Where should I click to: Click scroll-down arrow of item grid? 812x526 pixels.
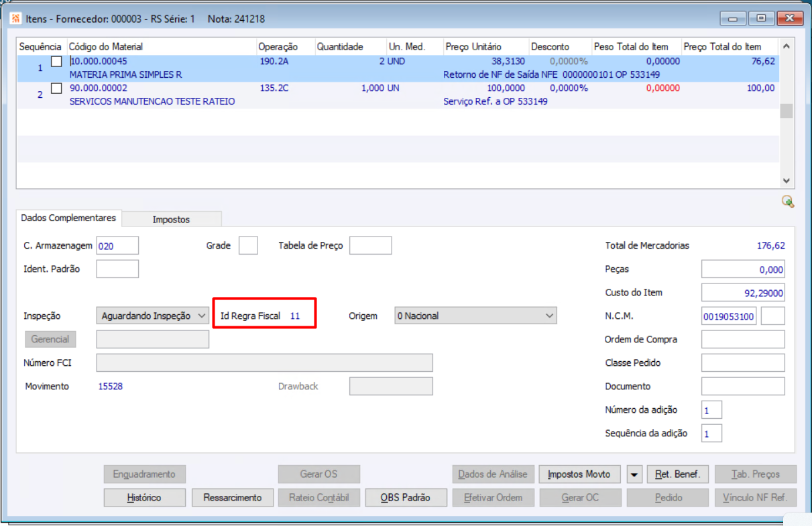[x=786, y=181]
